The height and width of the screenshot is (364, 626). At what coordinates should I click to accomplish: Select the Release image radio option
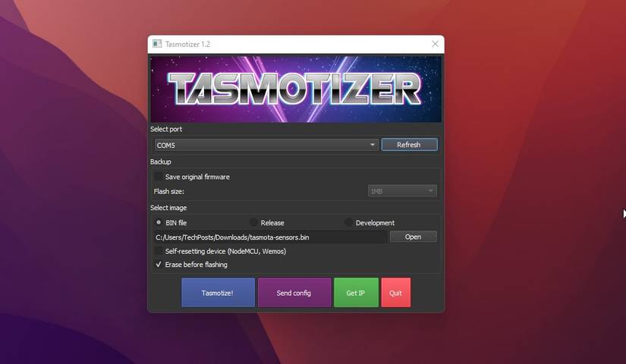point(253,222)
